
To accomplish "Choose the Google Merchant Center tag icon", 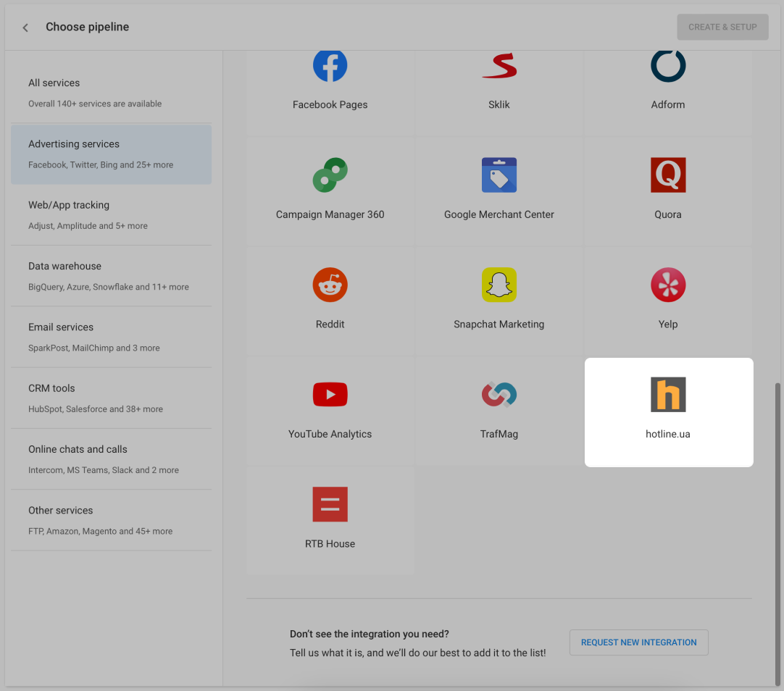I will [499, 175].
